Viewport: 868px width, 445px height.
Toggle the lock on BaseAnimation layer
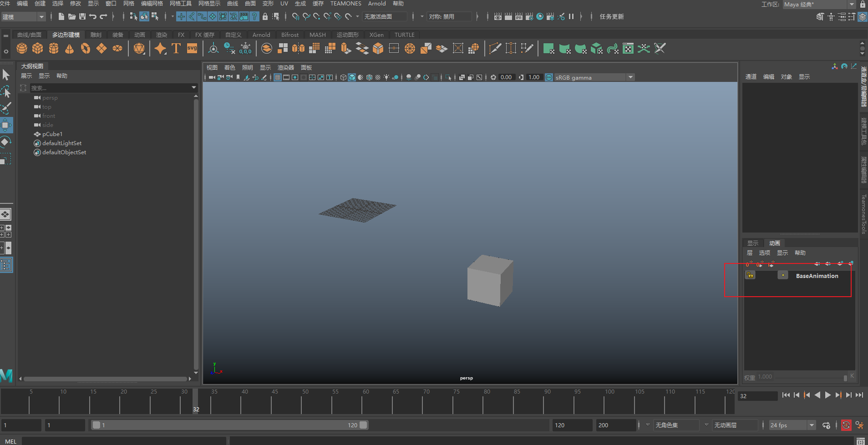(750, 275)
